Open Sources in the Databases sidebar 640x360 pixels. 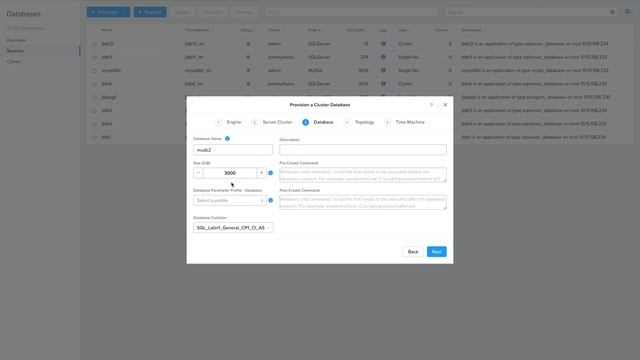tap(15, 51)
